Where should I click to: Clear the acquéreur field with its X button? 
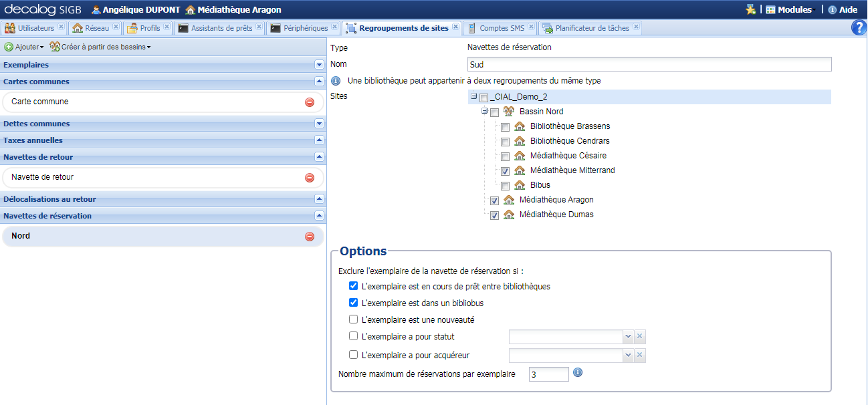(x=639, y=355)
